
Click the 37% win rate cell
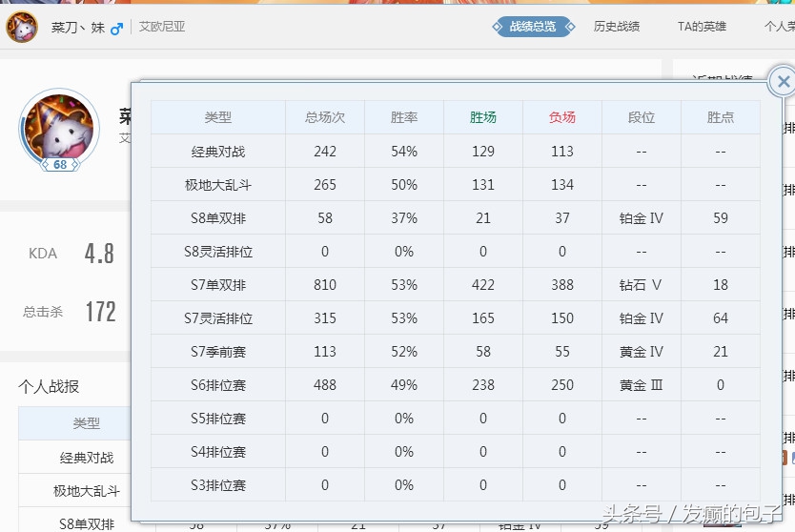pos(404,218)
